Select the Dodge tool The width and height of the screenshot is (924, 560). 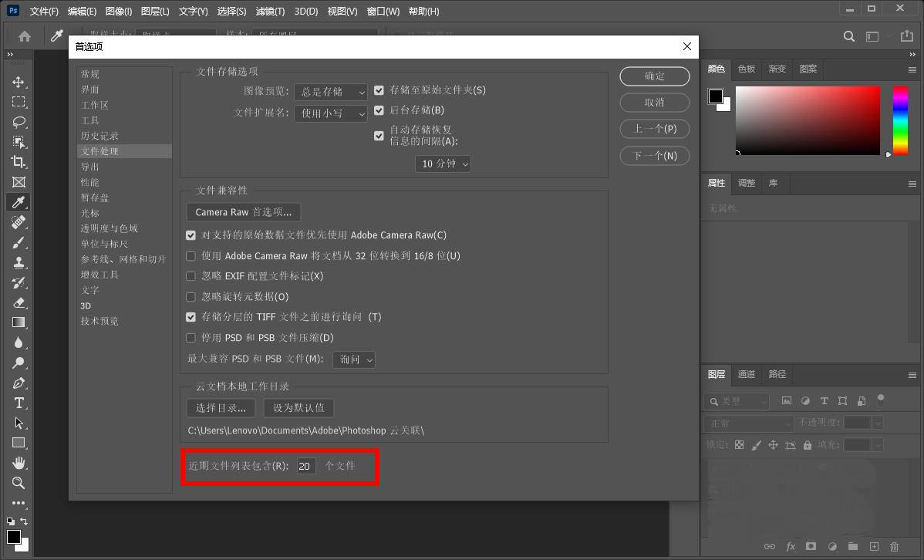point(19,363)
